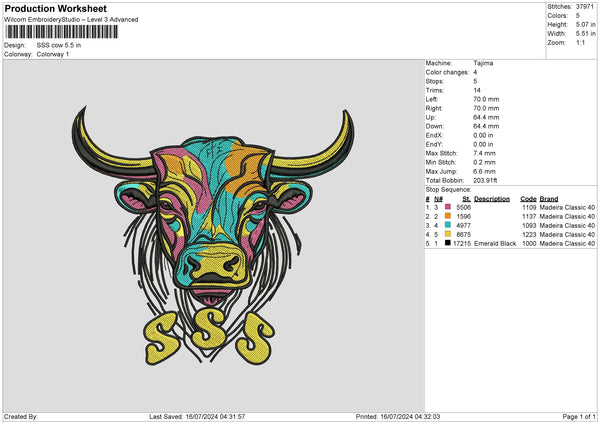600x424 pixels.
Task: Select the Down value '64.4 mm'
Action: pos(486,126)
